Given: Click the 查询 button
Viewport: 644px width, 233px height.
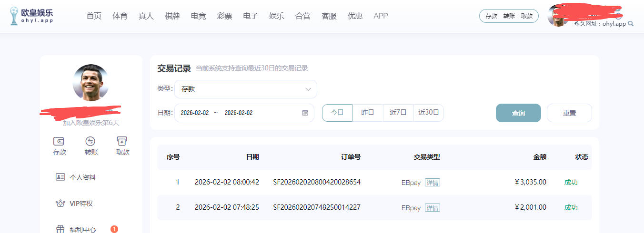Looking at the screenshot, I should pos(518,113).
